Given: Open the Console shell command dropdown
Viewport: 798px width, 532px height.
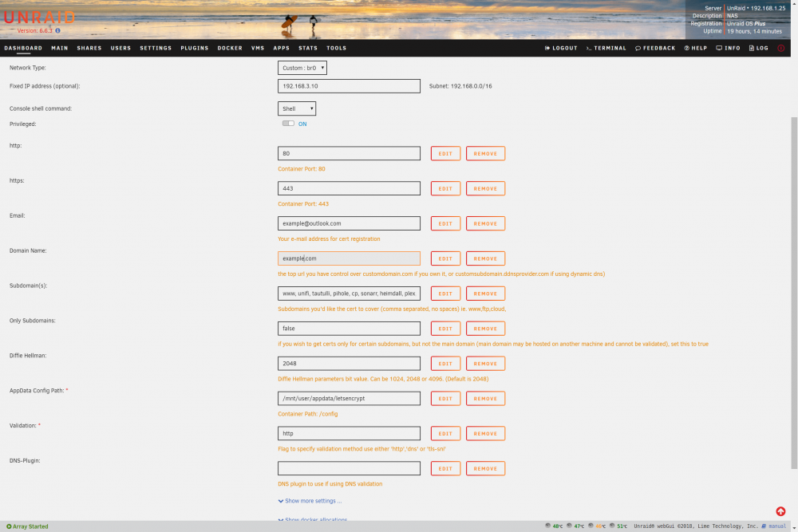Looking at the screenshot, I should tap(297, 108).
